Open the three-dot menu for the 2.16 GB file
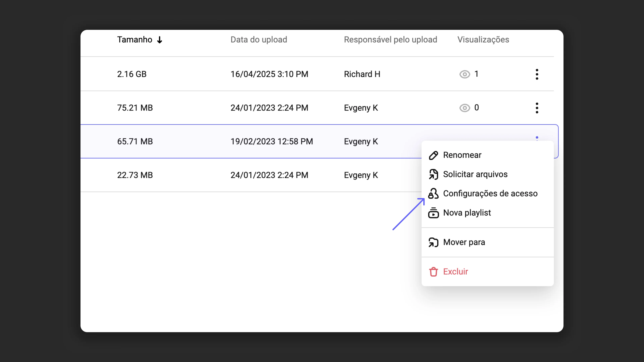The image size is (644, 362). [x=537, y=74]
